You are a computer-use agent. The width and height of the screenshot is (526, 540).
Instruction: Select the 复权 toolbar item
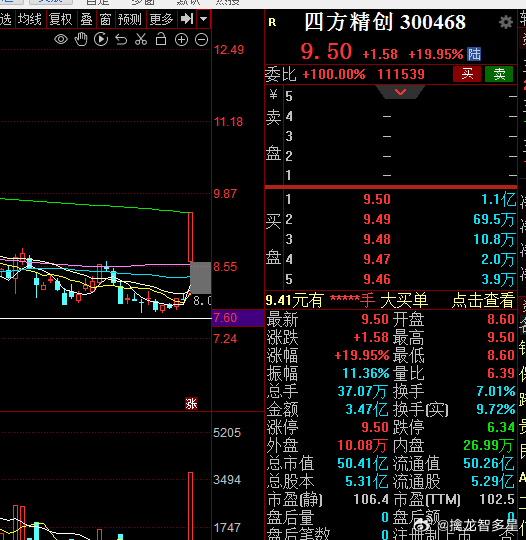pyautogui.click(x=61, y=19)
